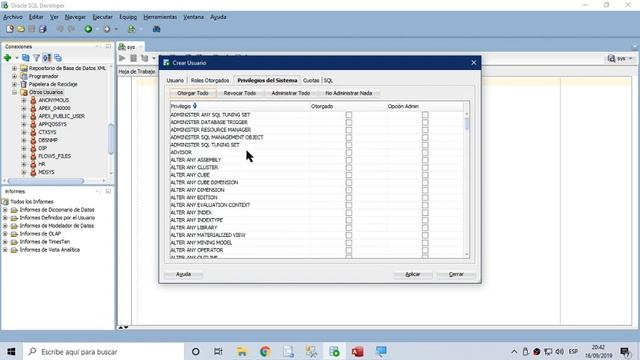
Task: Click the SQL Developer taskbar icon
Action: click(334, 351)
